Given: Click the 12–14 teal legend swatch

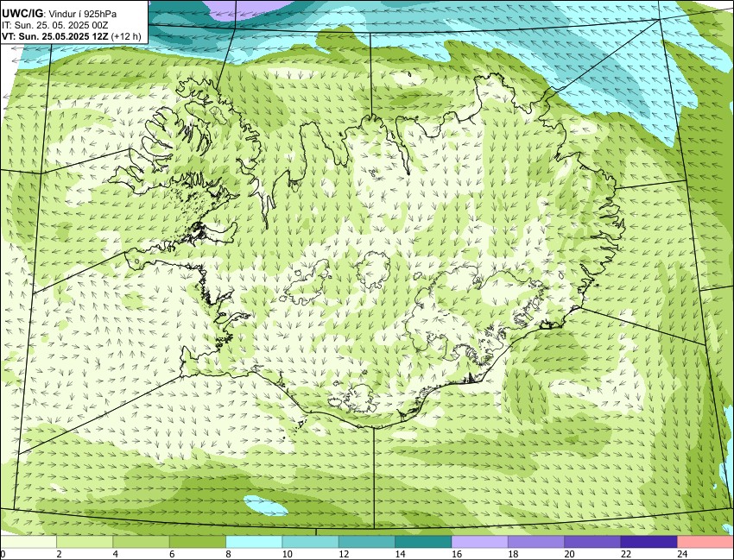Looking at the screenshot, I should pyautogui.click(x=367, y=542).
